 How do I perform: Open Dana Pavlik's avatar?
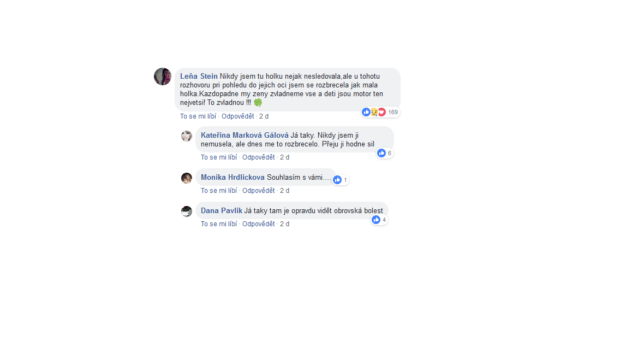tap(187, 211)
